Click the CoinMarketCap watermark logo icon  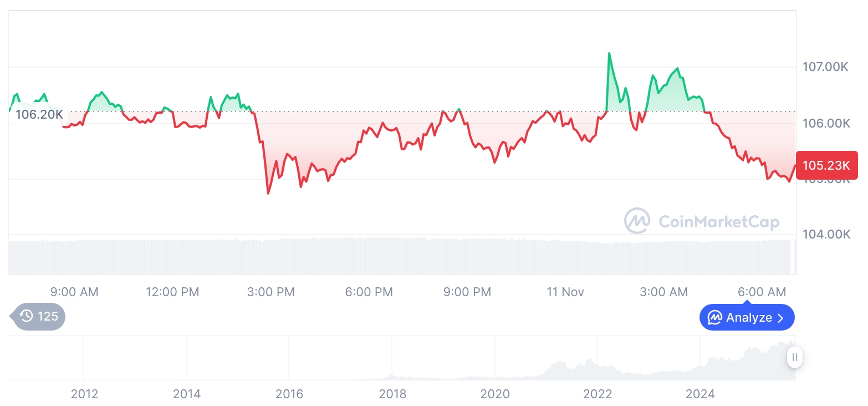pos(637,221)
